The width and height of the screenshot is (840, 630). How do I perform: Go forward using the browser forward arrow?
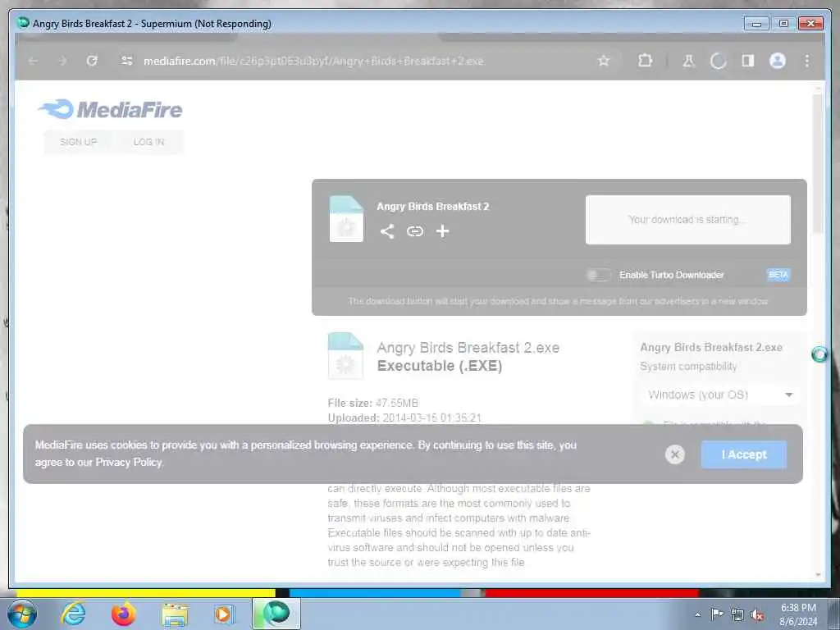point(62,61)
